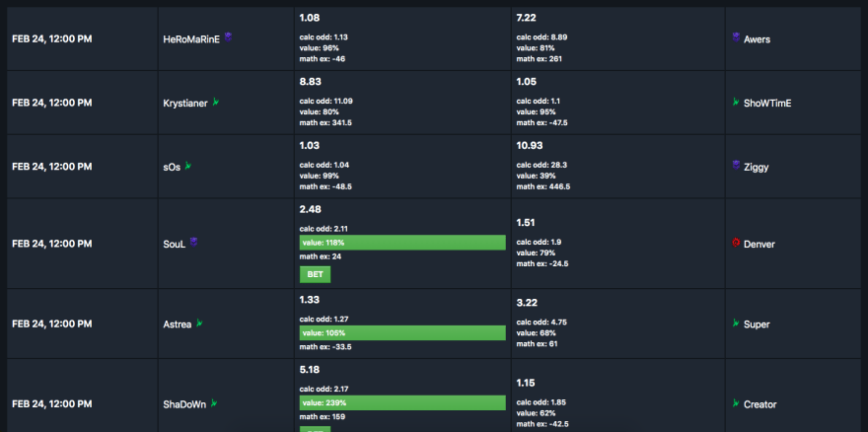Click the partially visible BET button for ShaDoWn
The width and height of the screenshot is (868, 432).
(x=315, y=429)
